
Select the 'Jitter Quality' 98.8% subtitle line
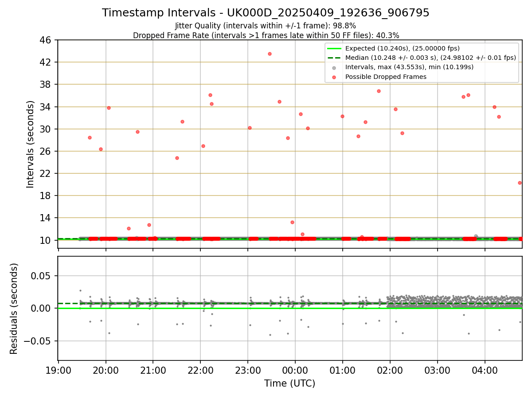pyautogui.click(x=266, y=26)
